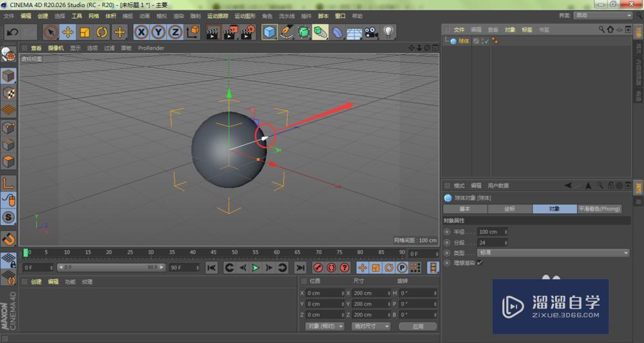Viewport: 644px width, 343px height.
Task: Toggle the coordinate system World/Object button
Action: pos(193,32)
